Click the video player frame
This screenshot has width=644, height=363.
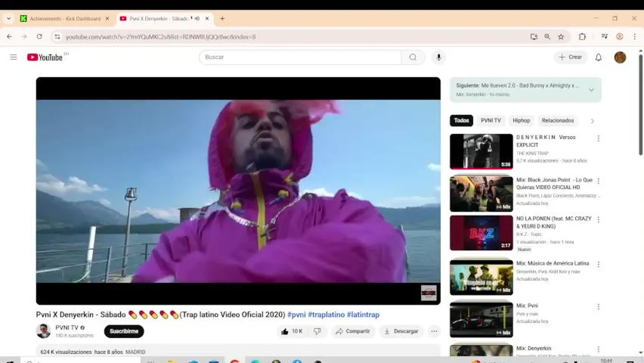pos(238,191)
